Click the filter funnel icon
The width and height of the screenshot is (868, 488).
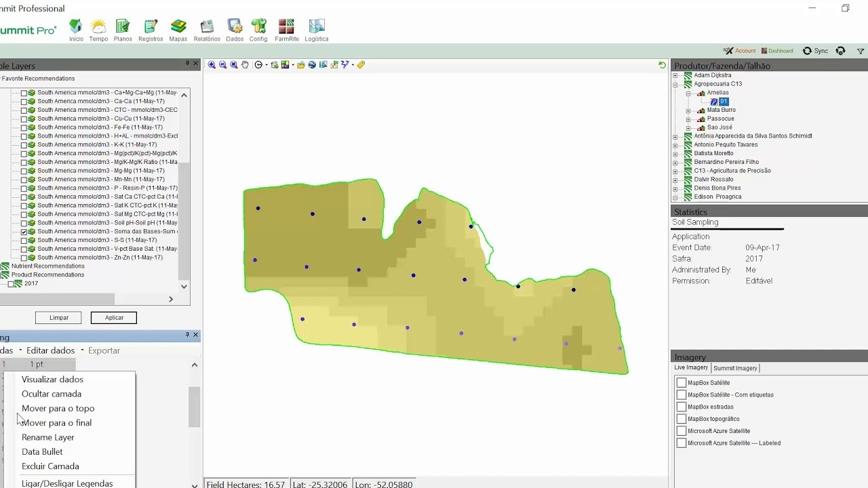[x=861, y=51]
